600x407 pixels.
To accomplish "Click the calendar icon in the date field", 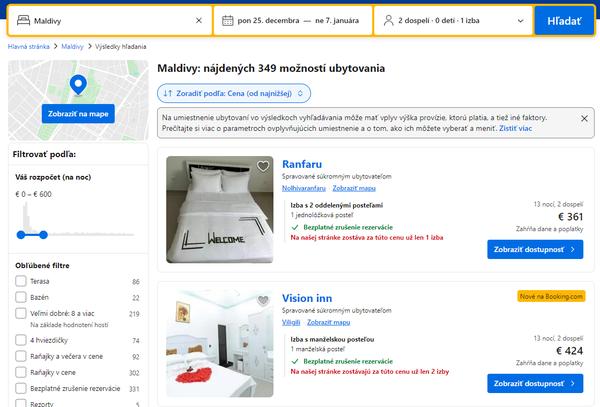I will (228, 20).
